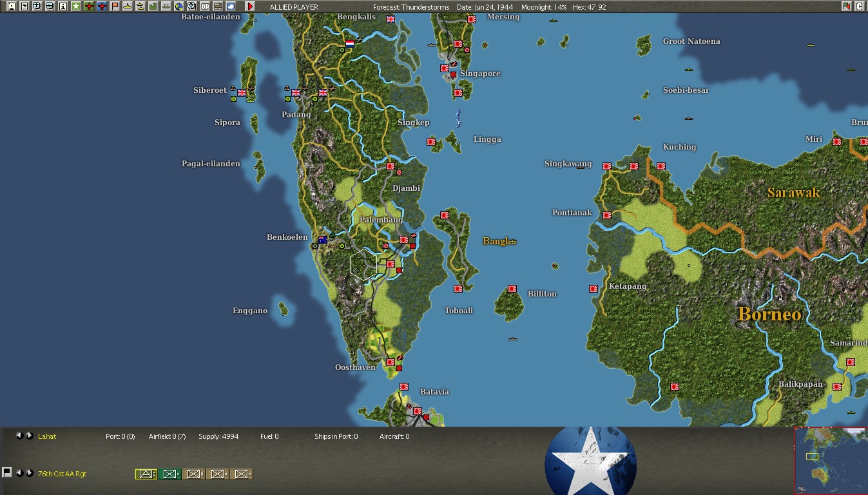Viewport: 868px width, 495px height.
Task: Click the Ships in Port: 0 text
Action: [x=336, y=436]
